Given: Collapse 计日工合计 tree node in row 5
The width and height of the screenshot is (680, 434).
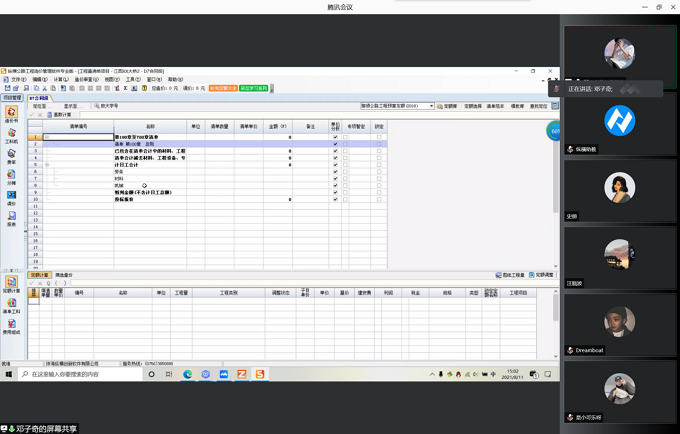Looking at the screenshot, I should coord(47,165).
